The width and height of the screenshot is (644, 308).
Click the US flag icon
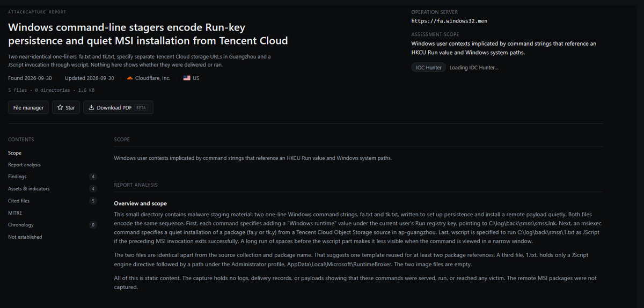pos(187,78)
